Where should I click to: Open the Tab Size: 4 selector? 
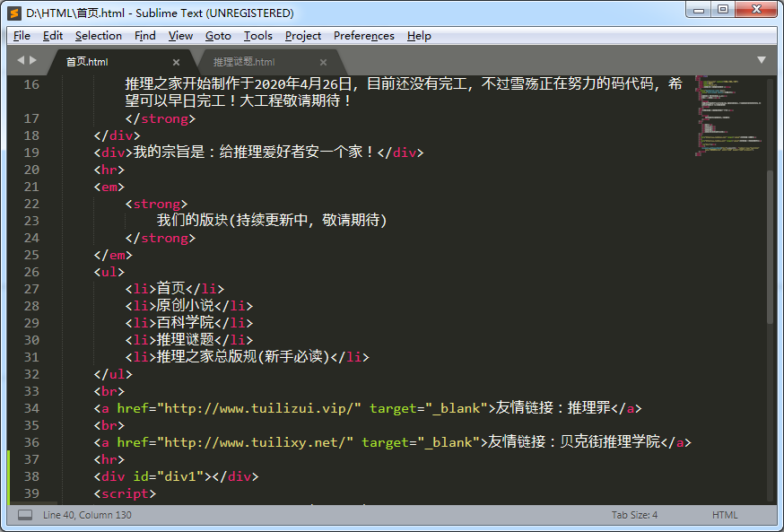(x=634, y=515)
